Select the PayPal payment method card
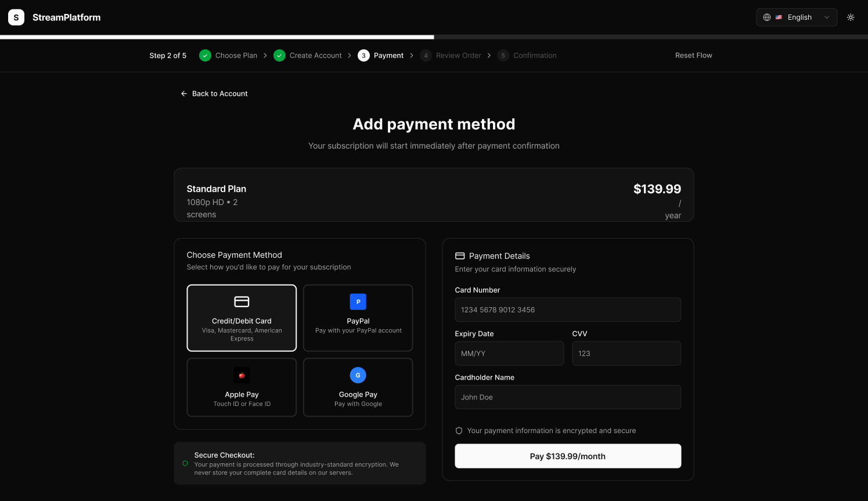 click(x=358, y=318)
